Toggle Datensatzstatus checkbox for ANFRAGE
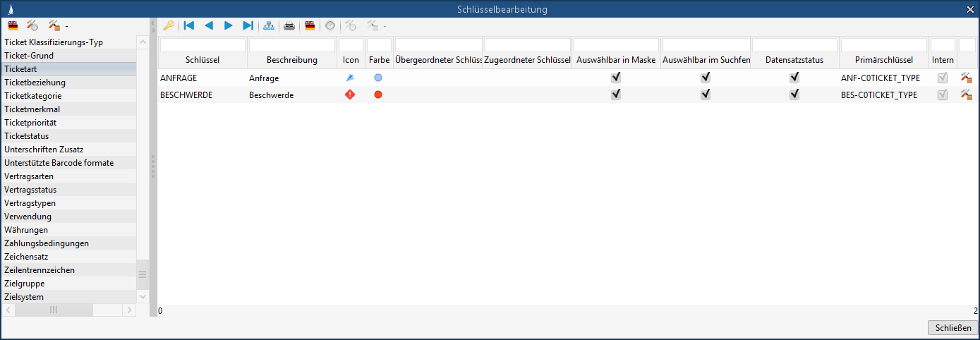The image size is (980, 340). [794, 78]
